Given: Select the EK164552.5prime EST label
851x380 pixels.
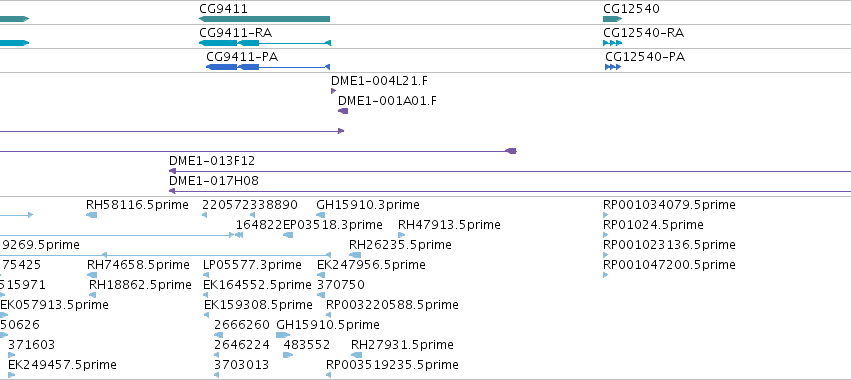Looking at the screenshot, I should click(257, 284).
